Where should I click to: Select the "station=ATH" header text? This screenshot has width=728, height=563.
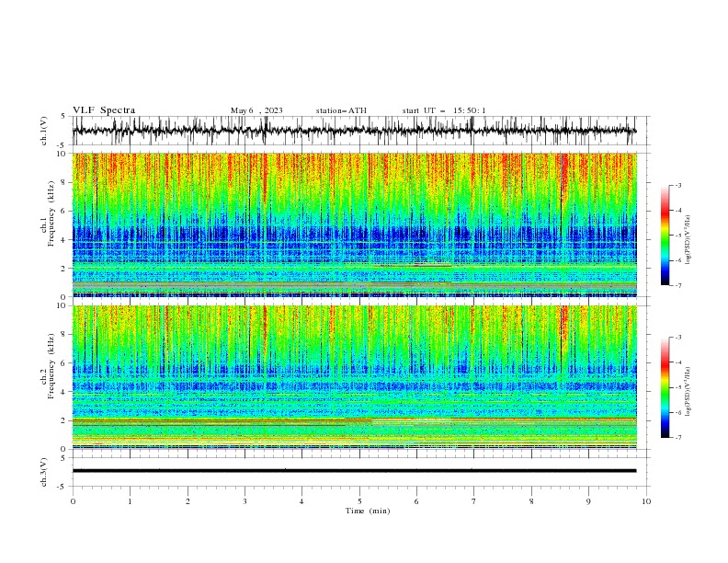(341, 110)
